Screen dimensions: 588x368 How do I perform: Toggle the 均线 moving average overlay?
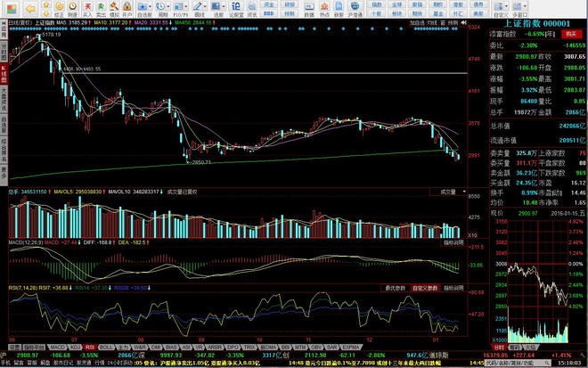click(432, 23)
